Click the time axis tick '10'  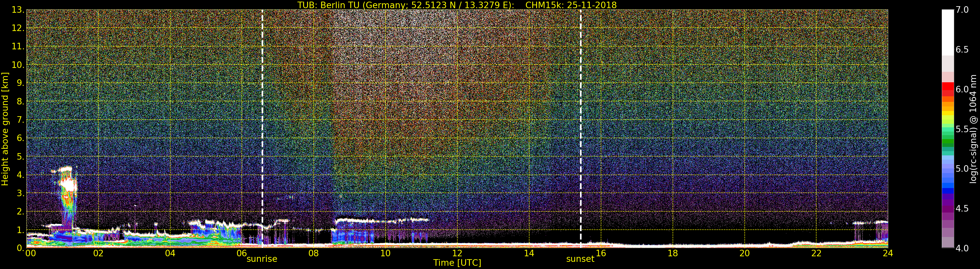coord(385,253)
